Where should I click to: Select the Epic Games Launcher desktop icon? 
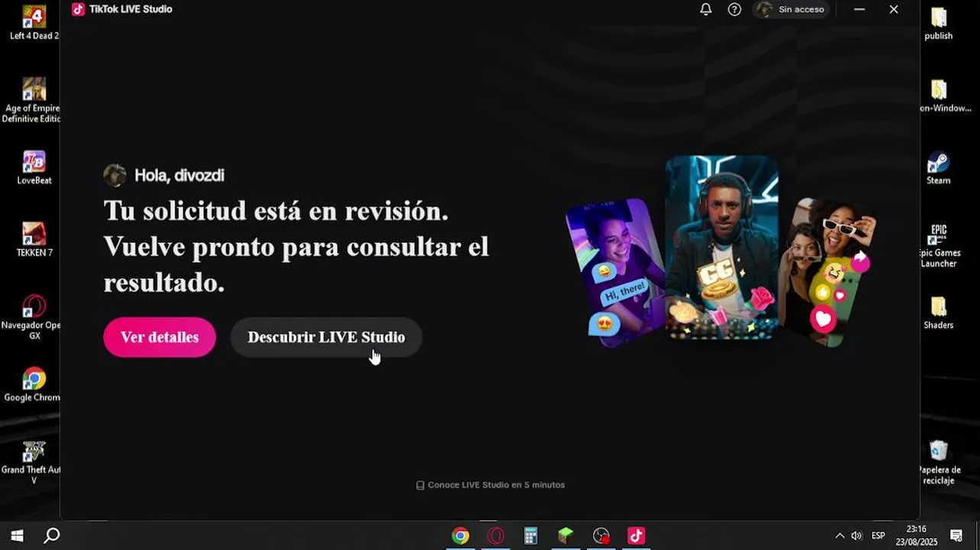(939, 245)
